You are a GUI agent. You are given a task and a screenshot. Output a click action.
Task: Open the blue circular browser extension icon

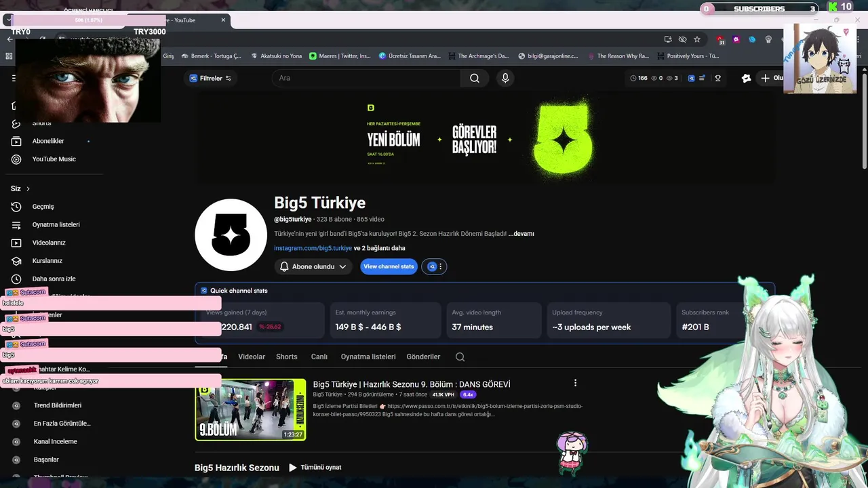click(752, 39)
